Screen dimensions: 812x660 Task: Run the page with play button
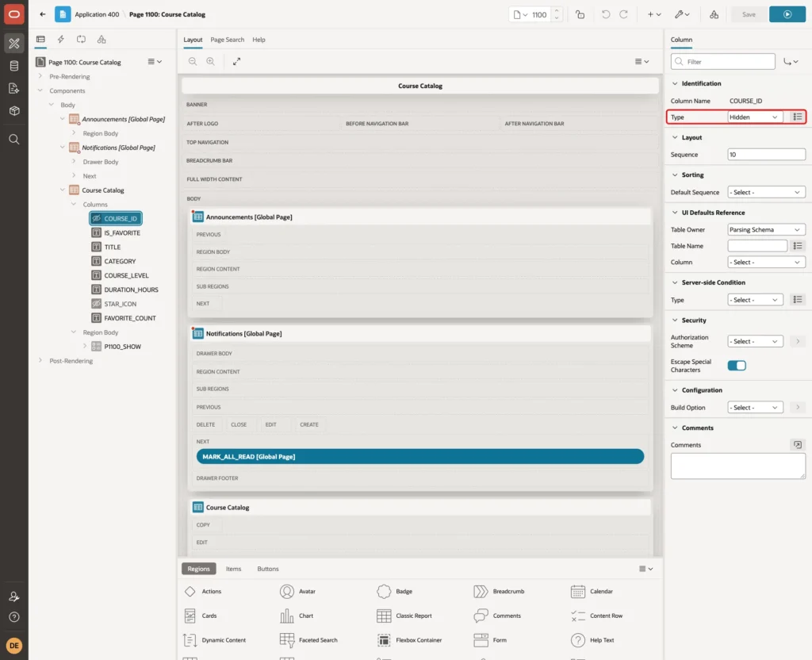pyautogui.click(x=787, y=14)
